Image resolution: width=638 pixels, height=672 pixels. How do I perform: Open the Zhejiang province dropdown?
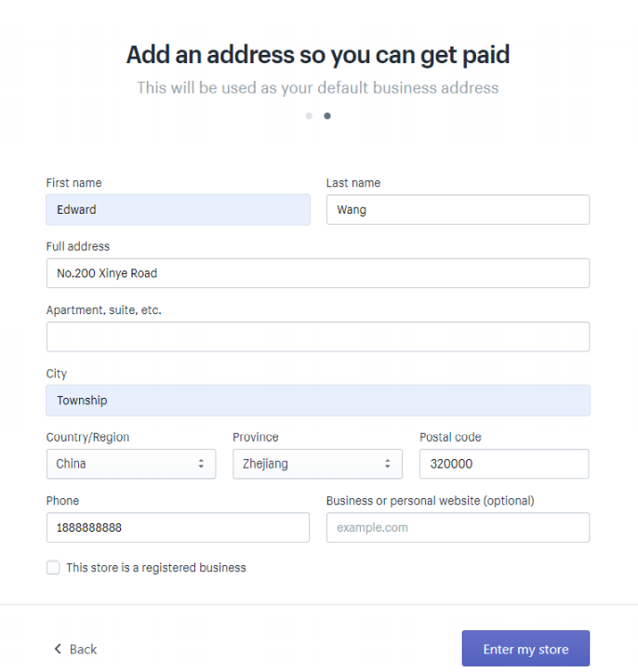[317, 464]
